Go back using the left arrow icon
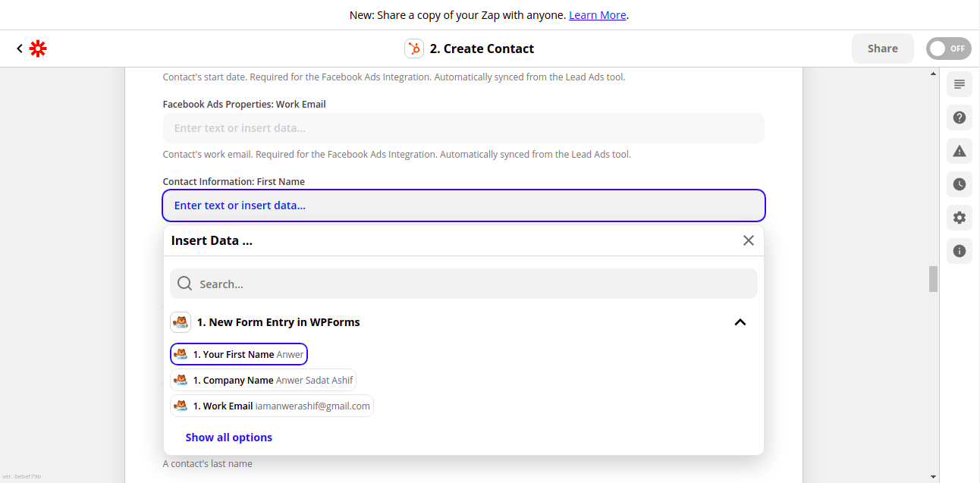The image size is (980, 483). coord(20,49)
